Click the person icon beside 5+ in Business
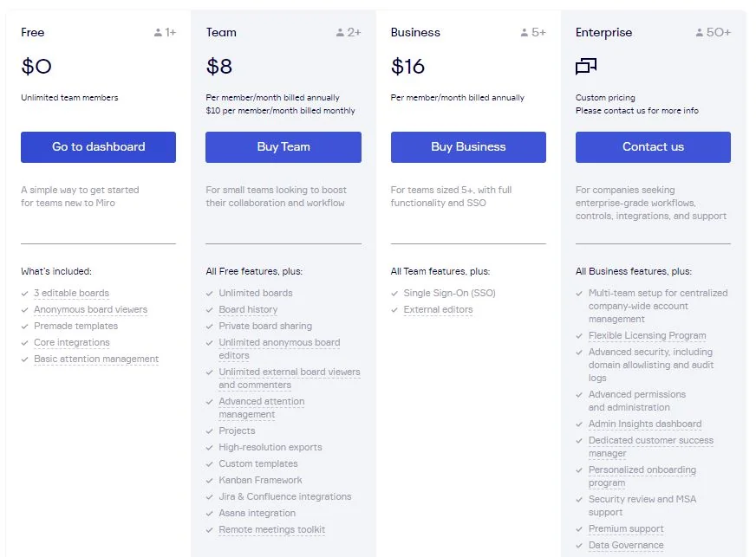Screen dimensions: 756x557 [x=525, y=33]
